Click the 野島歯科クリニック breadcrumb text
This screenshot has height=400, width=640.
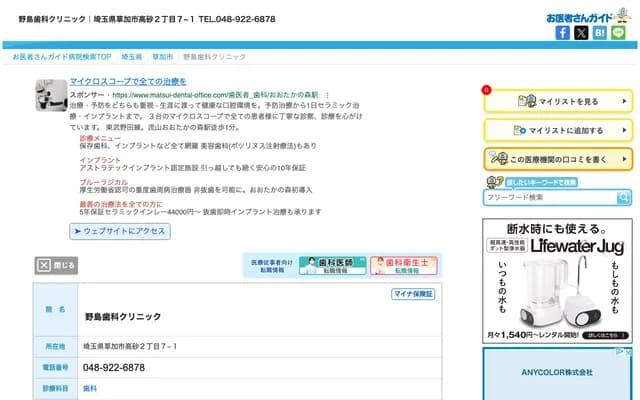pos(214,57)
